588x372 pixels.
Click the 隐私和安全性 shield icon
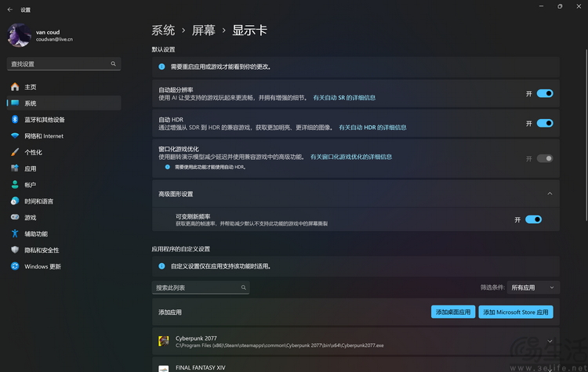click(15, 250)
